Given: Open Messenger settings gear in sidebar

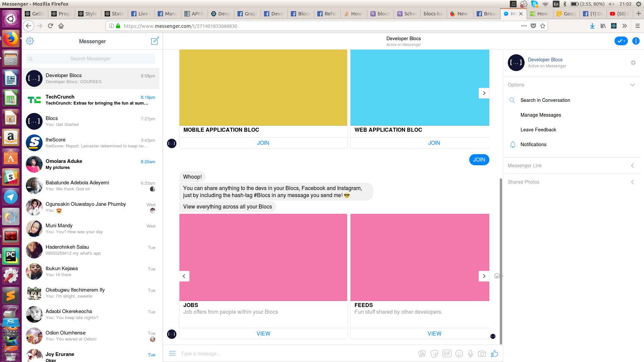Looking at the screenshot, I should pos(30,41).
